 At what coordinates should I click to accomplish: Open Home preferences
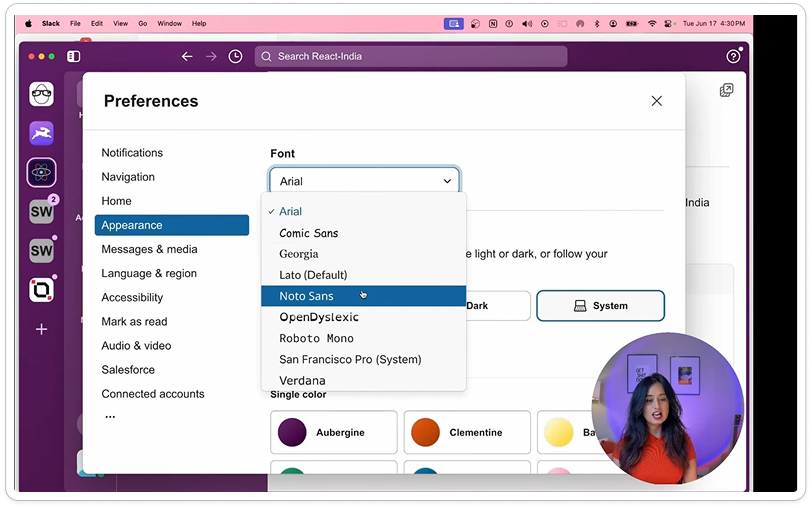pos(171,201)
